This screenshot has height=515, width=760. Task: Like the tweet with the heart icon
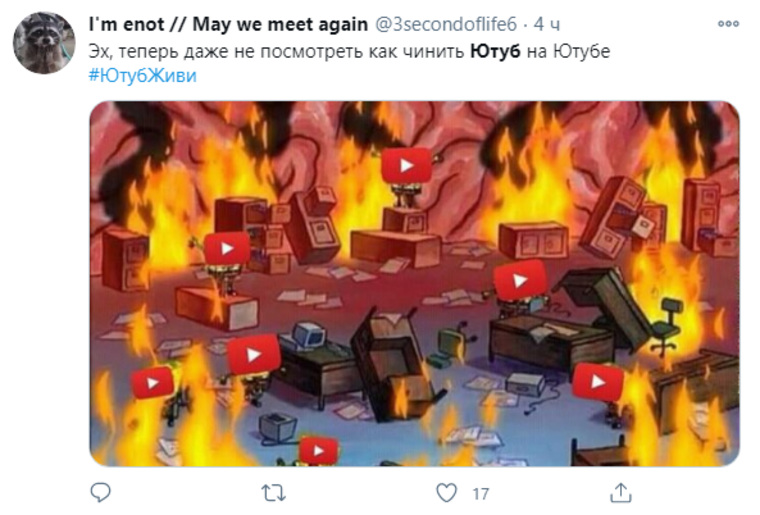[446, 493]
